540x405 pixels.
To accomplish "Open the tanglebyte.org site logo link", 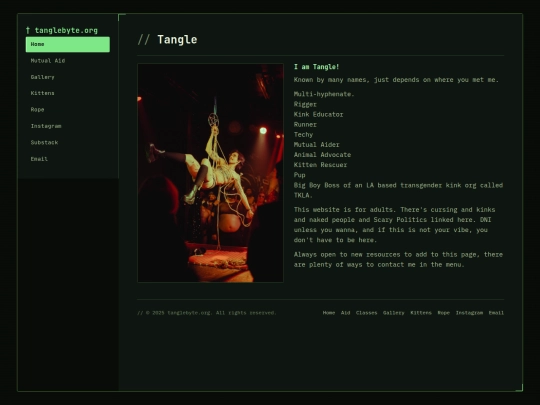I will 62,30.
